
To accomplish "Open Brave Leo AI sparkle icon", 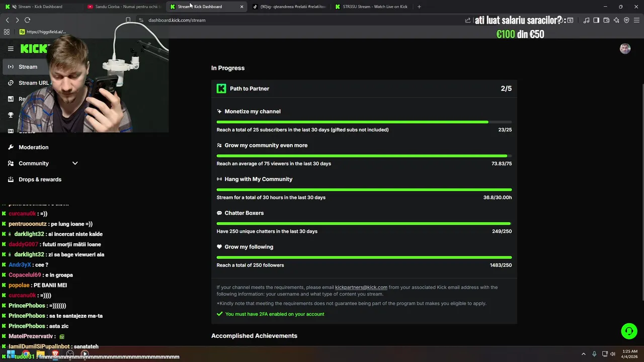I will (616, 20).
